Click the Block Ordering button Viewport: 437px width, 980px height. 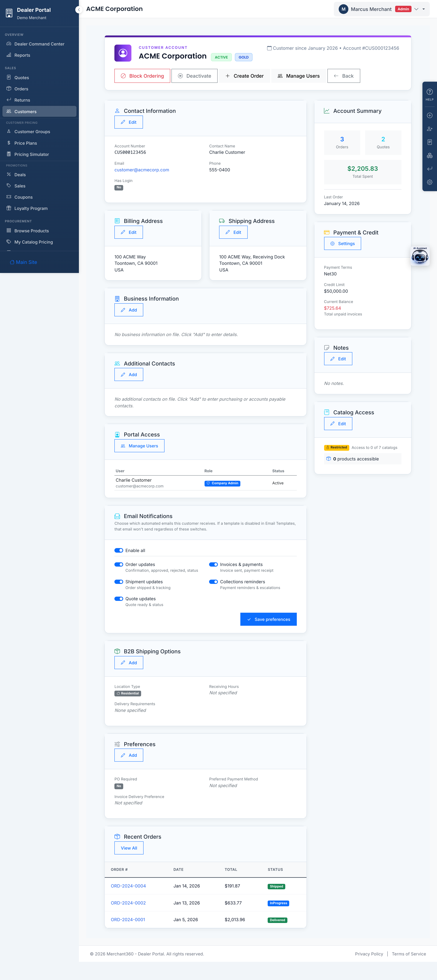[x=142, y=76]
